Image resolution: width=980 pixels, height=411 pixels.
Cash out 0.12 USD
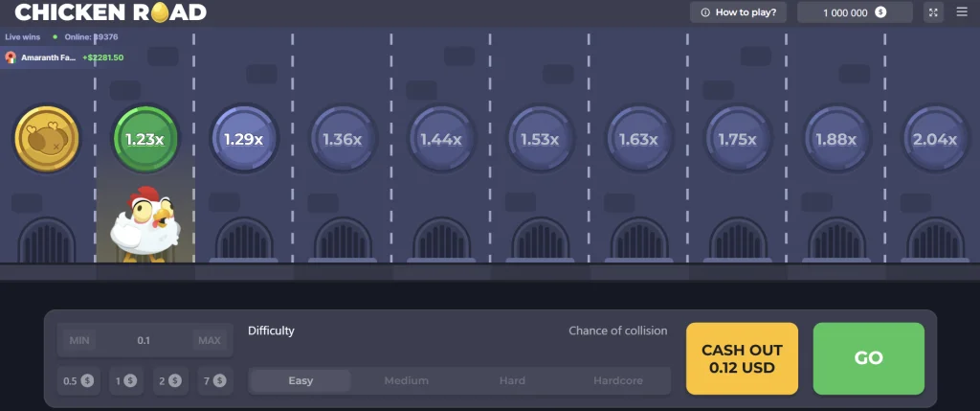point(742,358)
